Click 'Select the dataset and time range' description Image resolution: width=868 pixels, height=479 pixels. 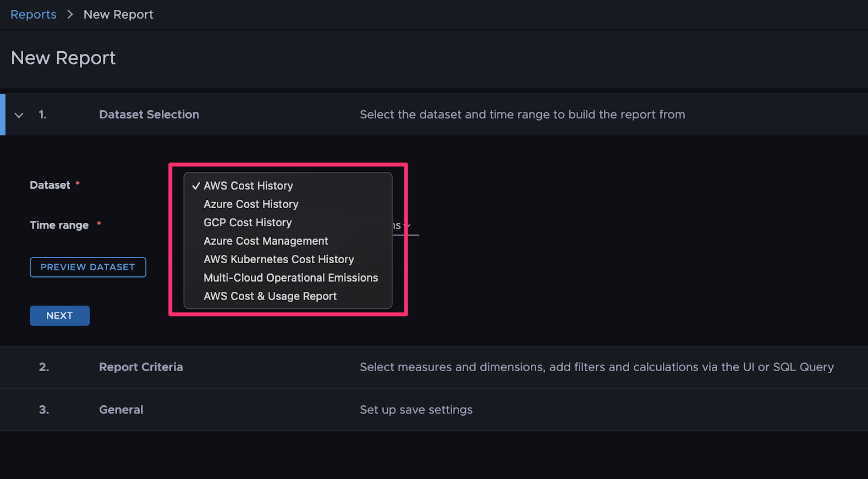coord(522,115)
